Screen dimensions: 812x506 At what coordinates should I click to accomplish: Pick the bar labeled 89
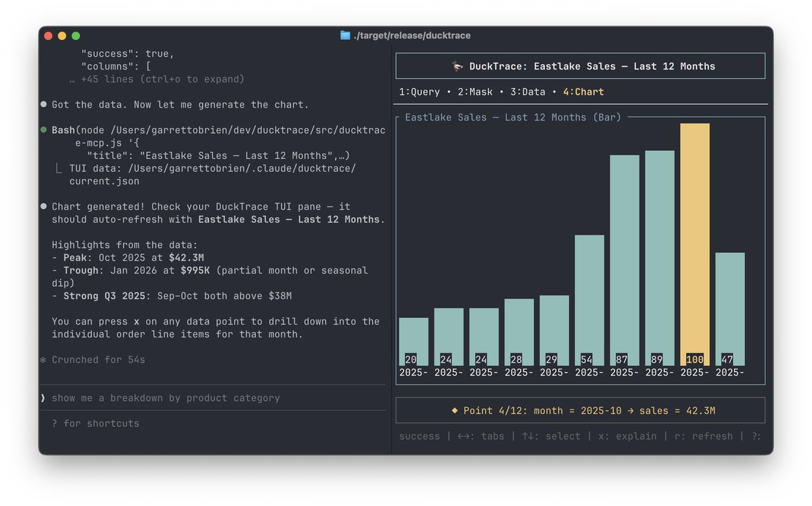[660, 258]
